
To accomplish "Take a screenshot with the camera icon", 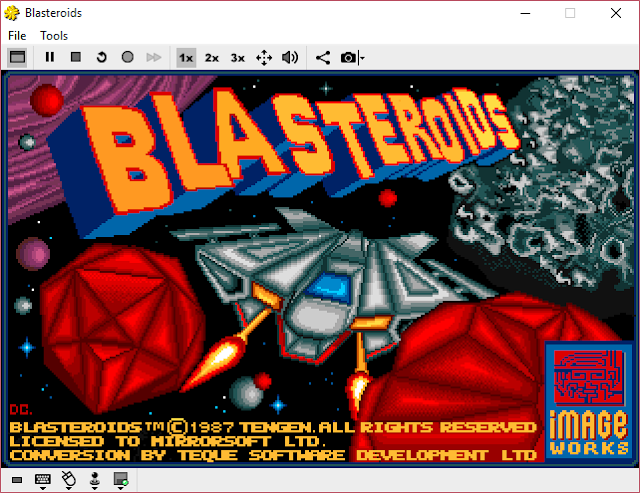I will (x=348, y=58).
